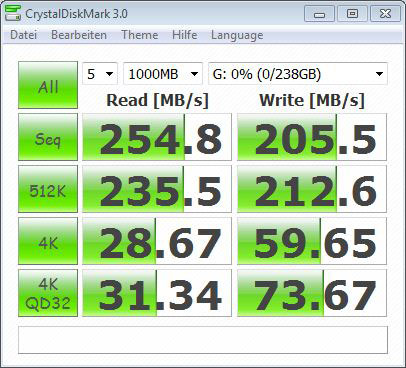Run all benchmarks with the All button
The image size is (406, 368).
pyautogui.click(x=48, y=85)
